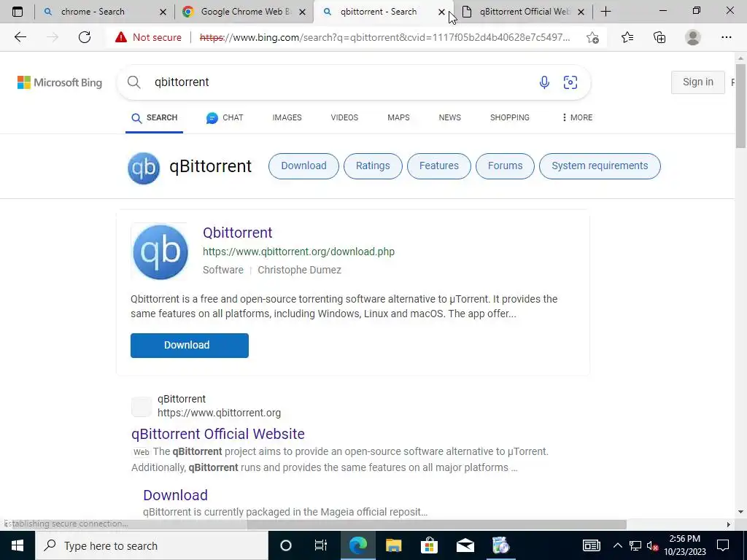
Task: Open the CHAT search mode
Action: tap(225, 117)
